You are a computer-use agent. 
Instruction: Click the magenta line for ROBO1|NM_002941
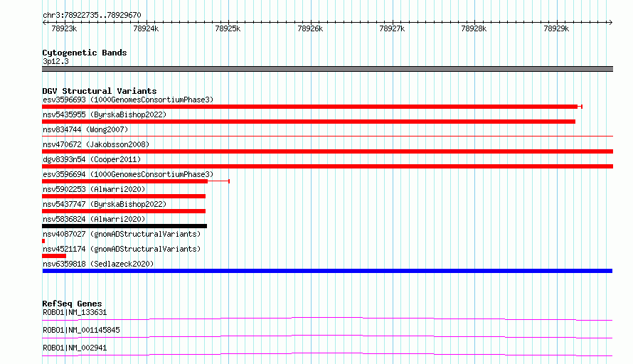pos(327,354)
